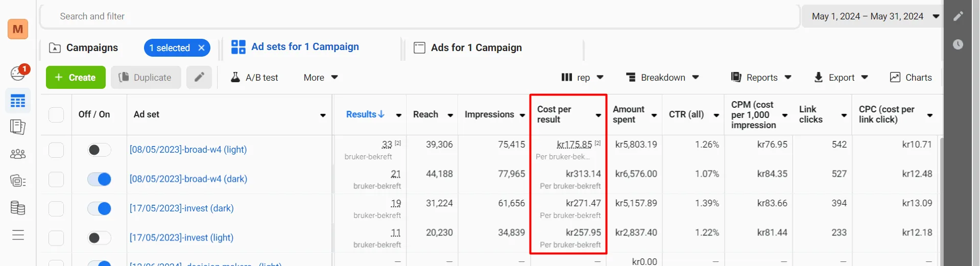Open the Breakdown dropdown arrow
The width and height of the screenshot is (980, 266).
click(696, 78)
